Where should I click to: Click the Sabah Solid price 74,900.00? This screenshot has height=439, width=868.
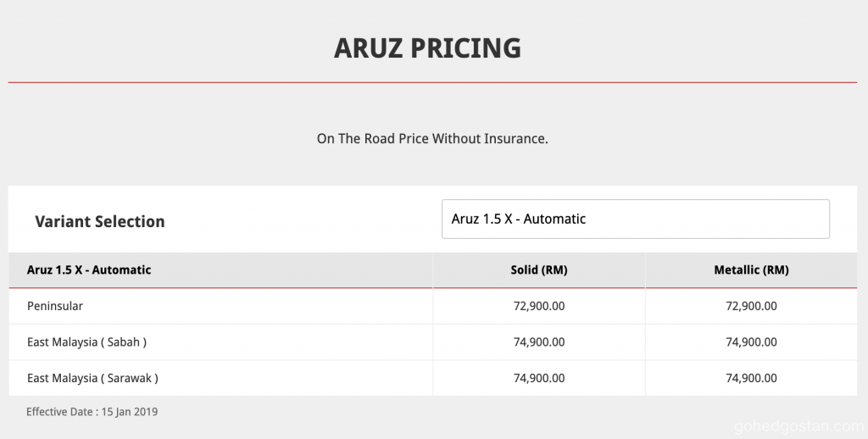coord(539,342)
